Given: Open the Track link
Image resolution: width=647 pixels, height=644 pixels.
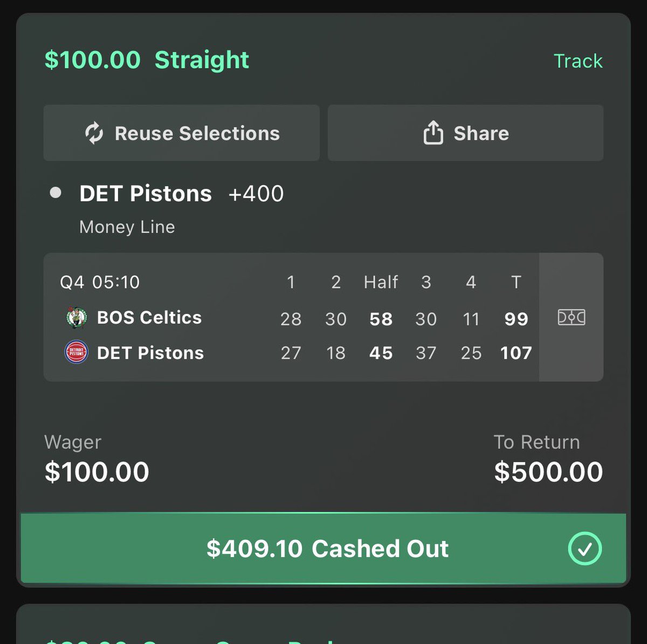Looking at the screenshot, I should click(578, 61).
